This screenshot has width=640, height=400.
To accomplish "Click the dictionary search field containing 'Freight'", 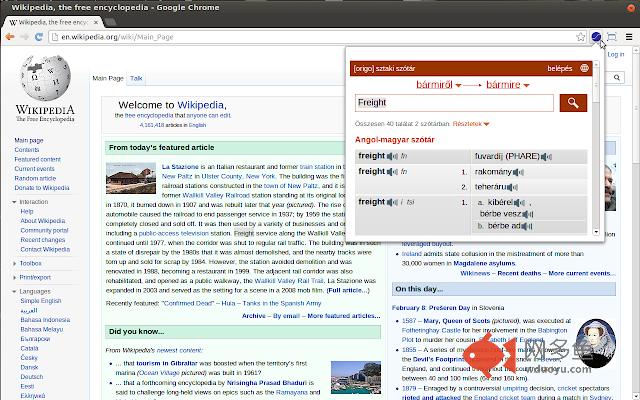I will pyautogui.click(x=455, y=102).
